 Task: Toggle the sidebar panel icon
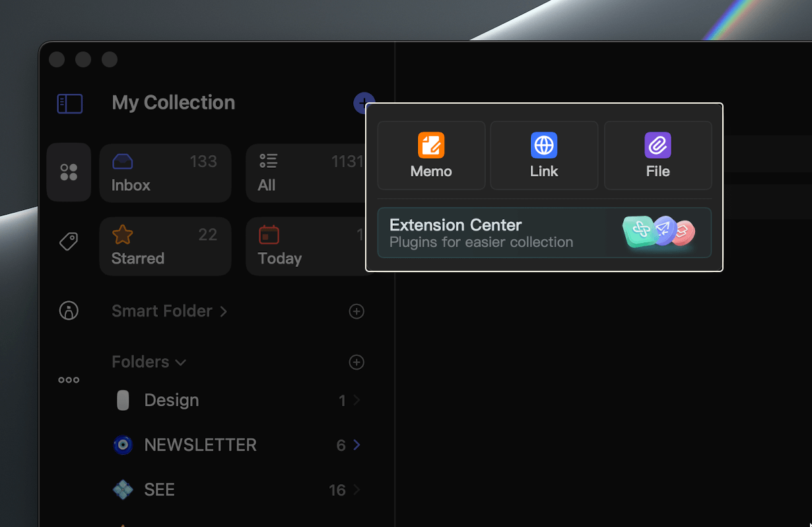coord(69,103)
